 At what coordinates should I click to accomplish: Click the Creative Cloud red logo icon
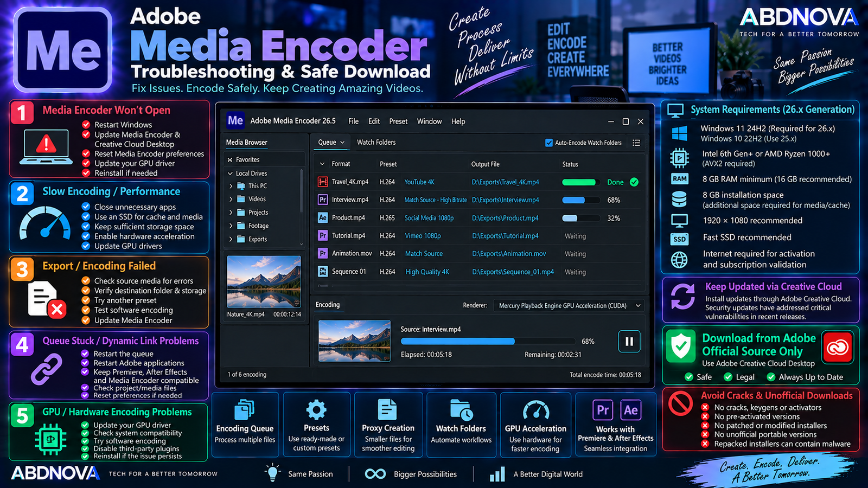point(837,347)
